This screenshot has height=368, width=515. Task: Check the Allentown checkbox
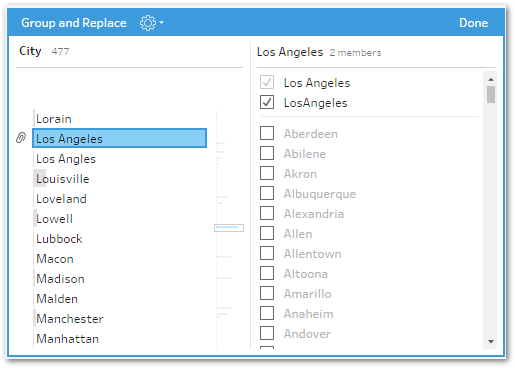[x=267, y=253]
